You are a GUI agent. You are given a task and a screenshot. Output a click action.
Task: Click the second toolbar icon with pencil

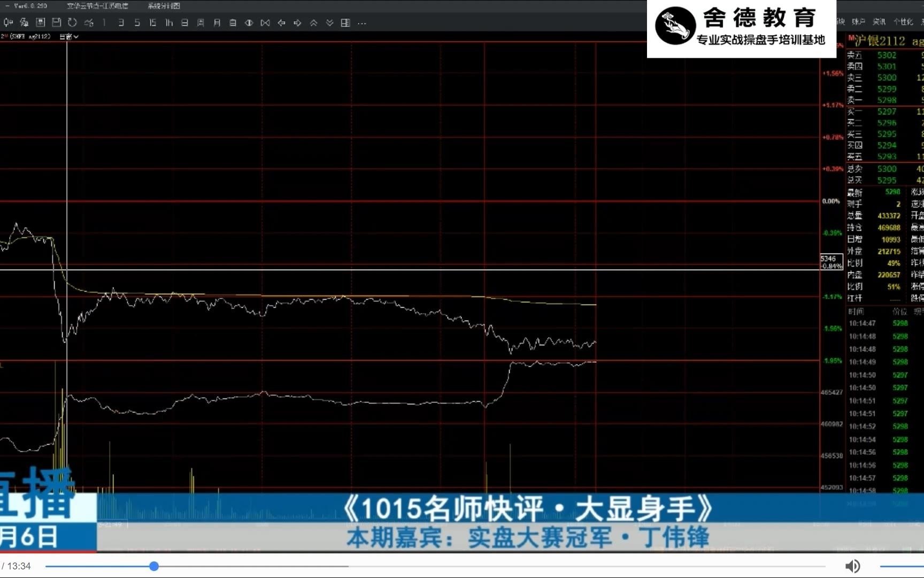click(x=24, y=22)
